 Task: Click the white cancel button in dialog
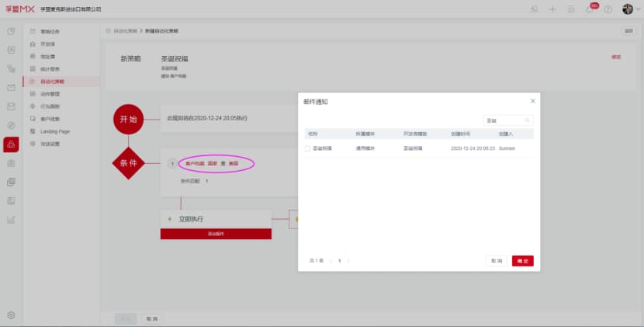tap(497, 261)
